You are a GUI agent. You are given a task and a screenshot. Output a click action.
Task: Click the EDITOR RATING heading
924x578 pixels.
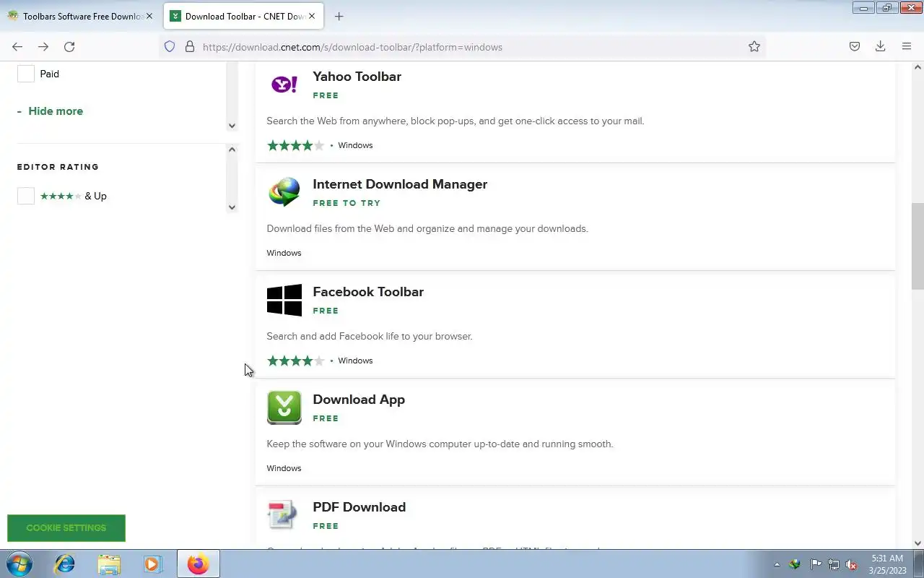(x=58, y=167)
